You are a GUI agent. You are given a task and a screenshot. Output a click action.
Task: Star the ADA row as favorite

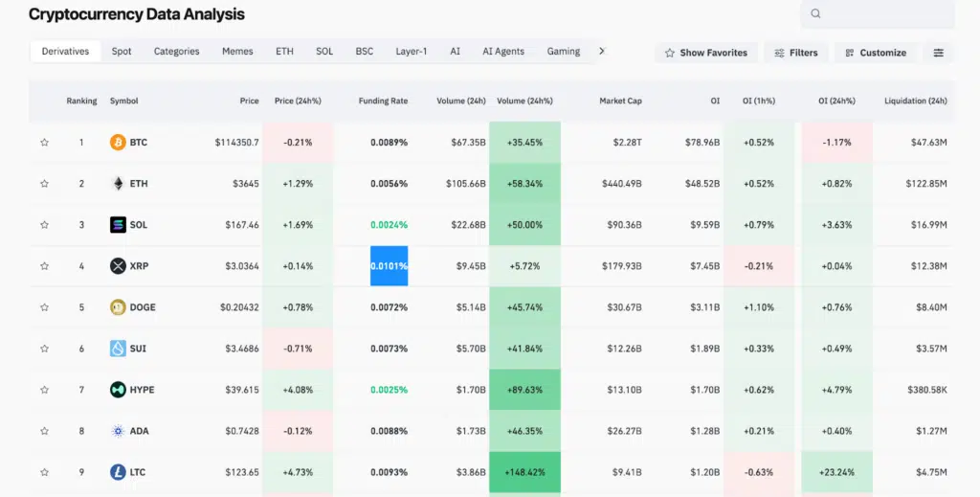tap(44, 431)
